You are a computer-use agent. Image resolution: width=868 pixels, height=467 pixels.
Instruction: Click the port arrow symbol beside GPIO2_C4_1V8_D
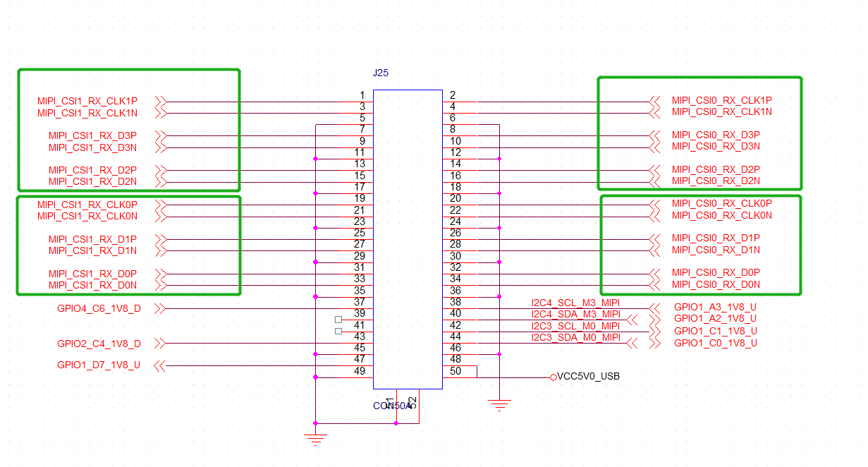click(159, 344)
